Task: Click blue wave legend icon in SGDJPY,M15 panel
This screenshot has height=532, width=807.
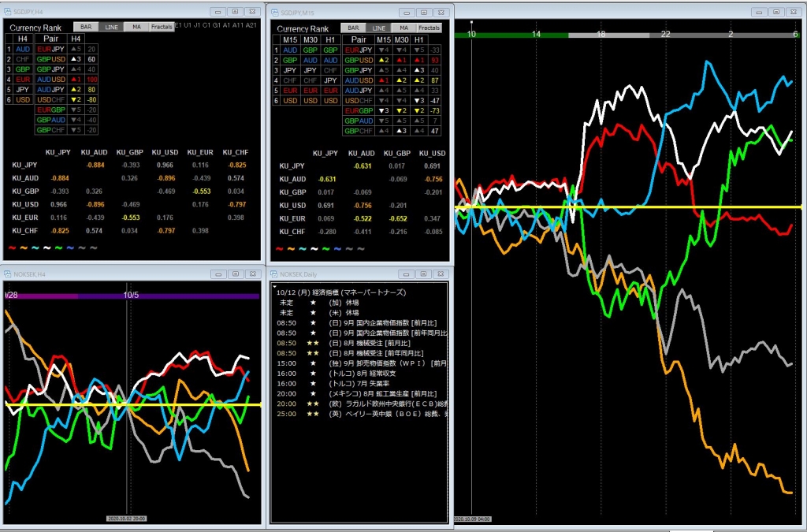Action: 338,247
